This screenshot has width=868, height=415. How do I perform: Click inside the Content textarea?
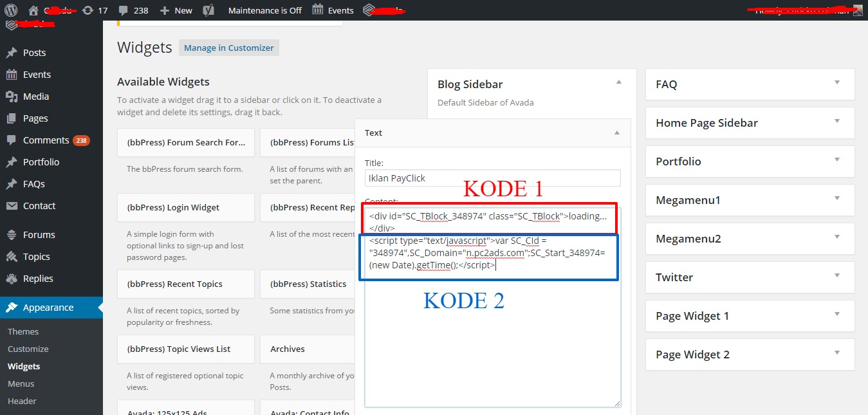493,307
